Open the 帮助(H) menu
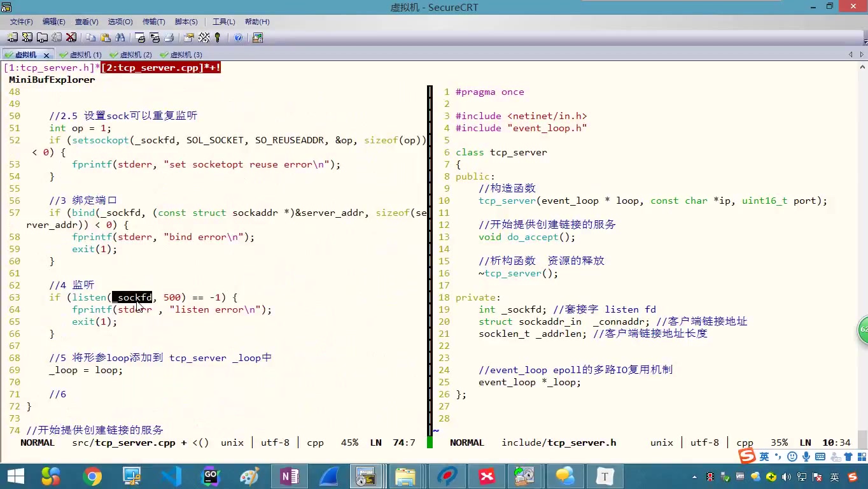The width and height of the screenshot is (868, 489). coord(257,22)
